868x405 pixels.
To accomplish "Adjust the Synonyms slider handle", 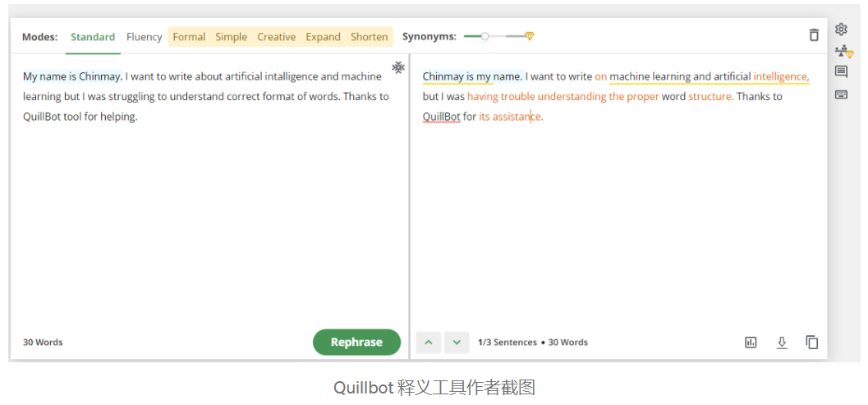I will (485, 37).
